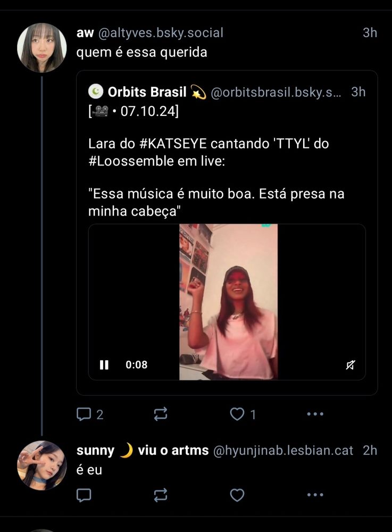Open the @altyves.bsky.social handle

pyautogui.click(x=161, y=32)
